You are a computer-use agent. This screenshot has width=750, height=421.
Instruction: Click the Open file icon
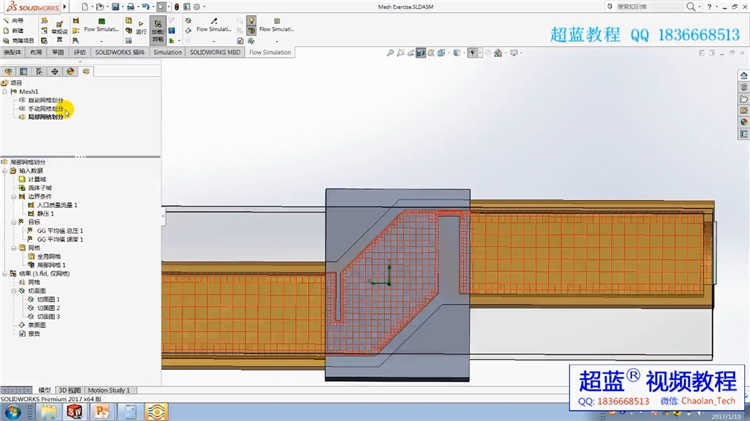pyautogui.click(x=99, y=7)
